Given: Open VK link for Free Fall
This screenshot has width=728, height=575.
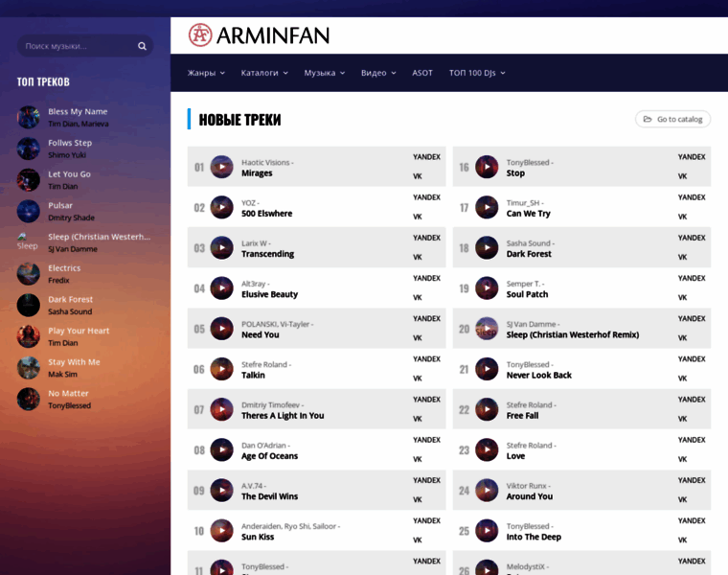Looking at the screenshot, I should [x=682, y=419].
